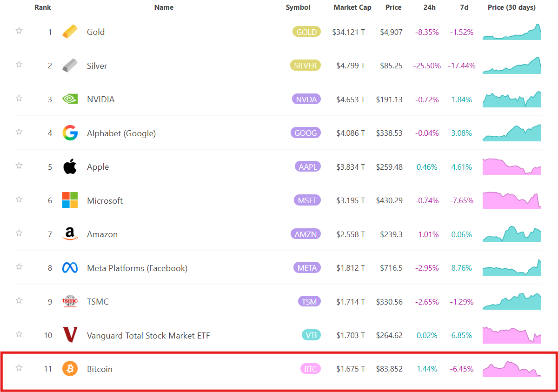Click the META symbol badge
The height and width of the screenshot is (392, 558).
pos(307,268)
